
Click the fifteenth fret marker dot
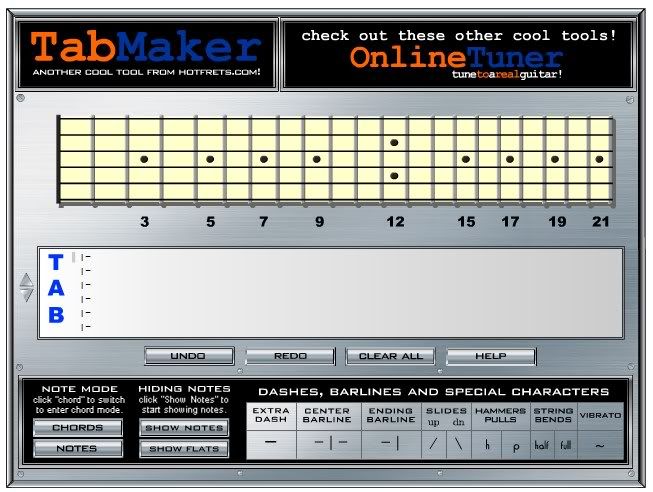click(466, 159)
